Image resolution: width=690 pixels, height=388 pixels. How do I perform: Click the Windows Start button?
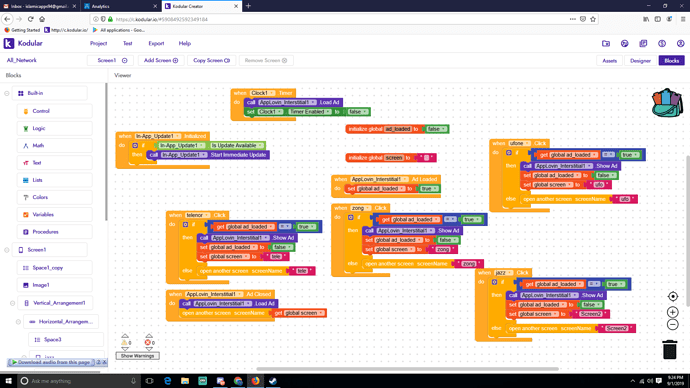click(x=8, y=381)
